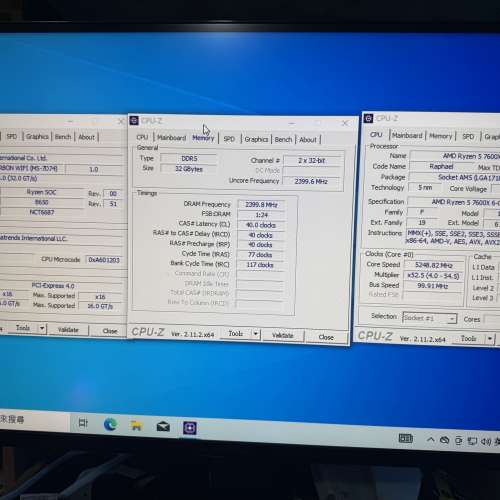Click Validate in the left CPU-Z window
Screen dimensions: 500x500
tap(68, 330)
